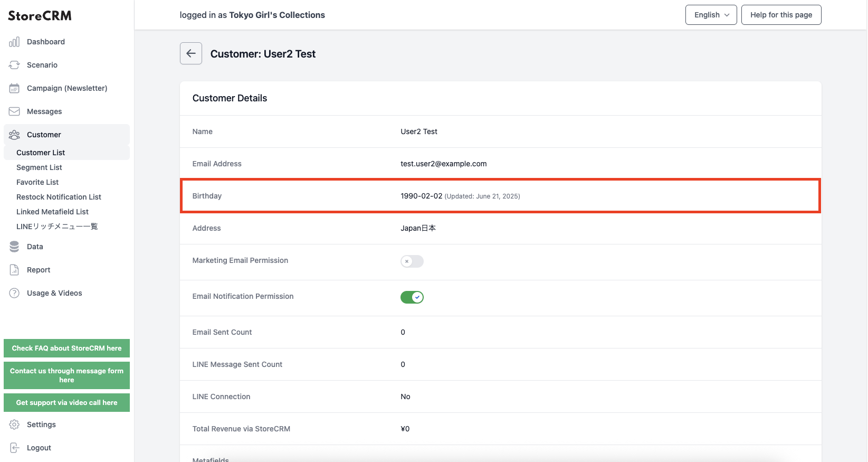Click the Usage & Videos question icon

(x=14, y=293)
